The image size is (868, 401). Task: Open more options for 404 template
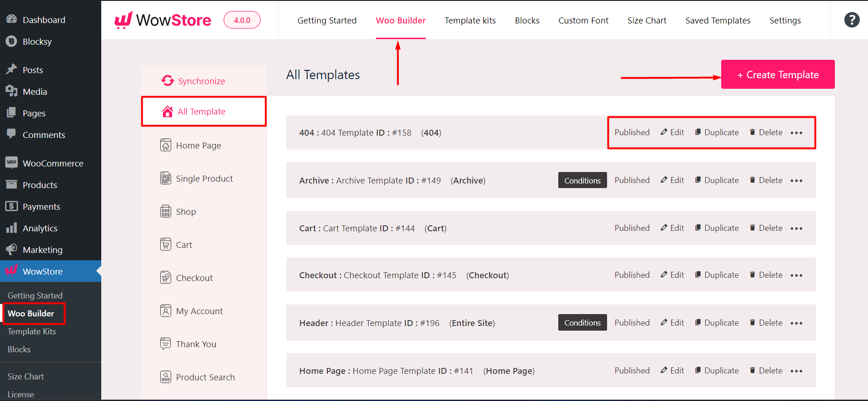pos(796,133)
